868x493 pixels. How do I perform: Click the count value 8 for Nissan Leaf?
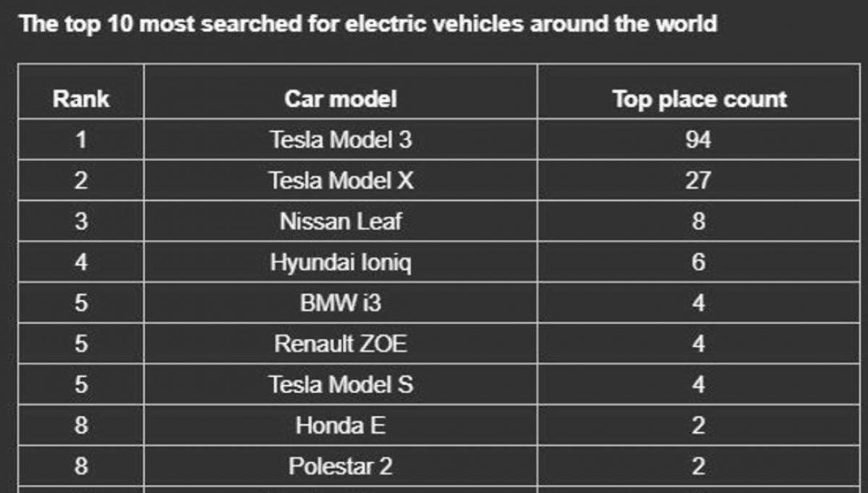pyautogui.click(x=698, y=221)
